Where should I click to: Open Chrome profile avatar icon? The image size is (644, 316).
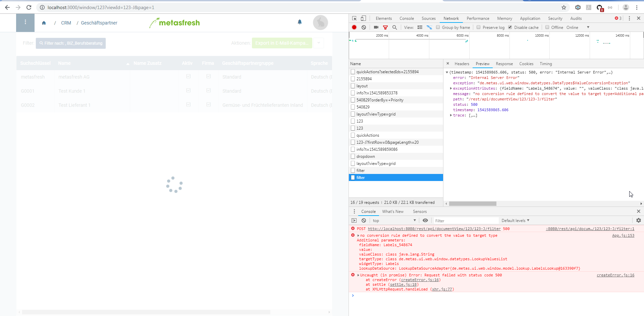[626, 7]
